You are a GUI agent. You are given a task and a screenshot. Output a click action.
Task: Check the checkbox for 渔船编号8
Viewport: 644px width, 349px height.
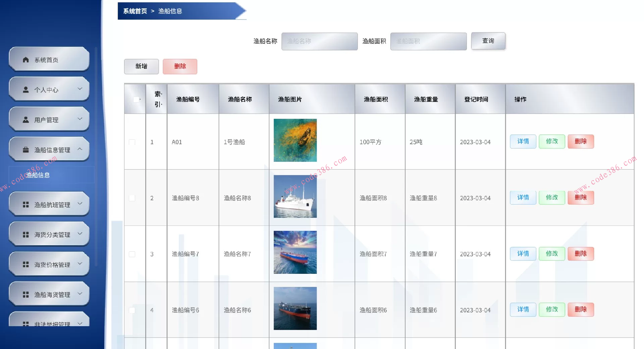[x=131, y=198]
